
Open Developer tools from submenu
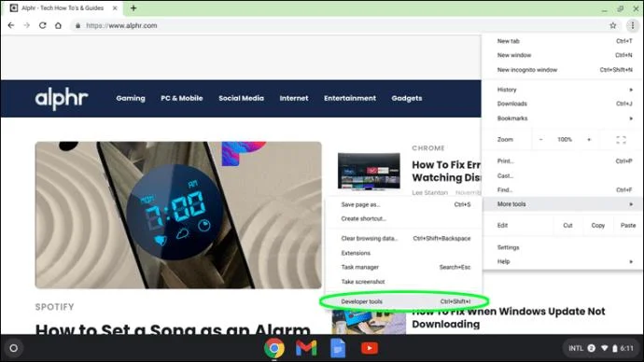pos(404,301)
